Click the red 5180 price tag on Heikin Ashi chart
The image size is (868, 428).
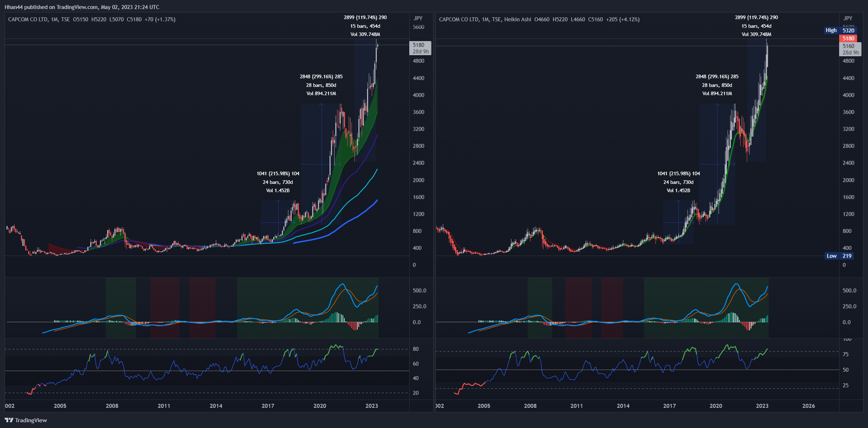point(848,38)
